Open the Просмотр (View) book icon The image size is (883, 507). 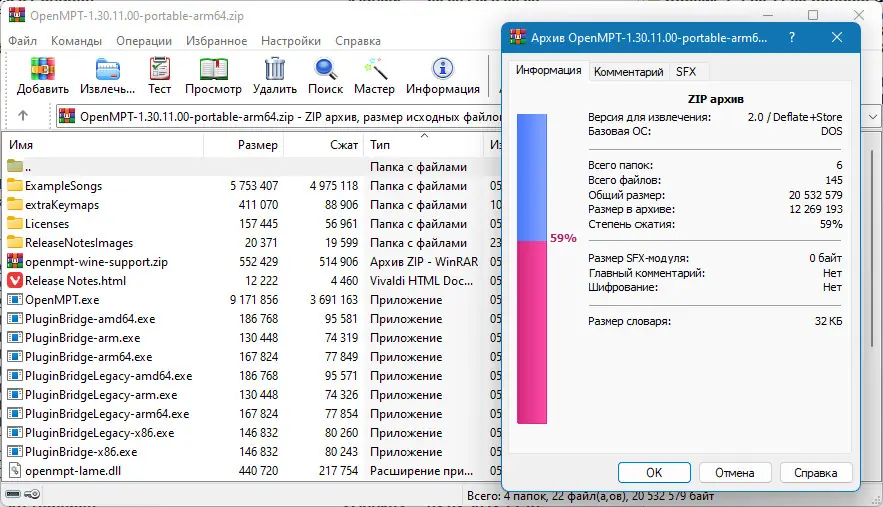[x=213, y=69]
